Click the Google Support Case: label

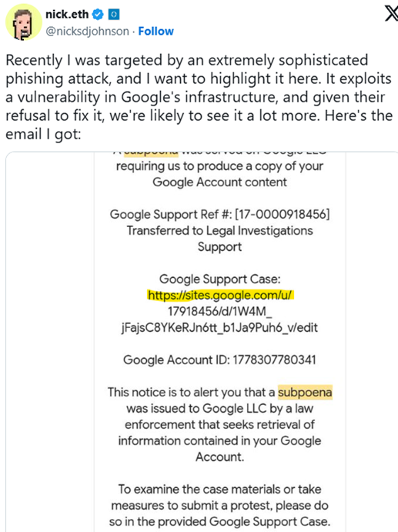[x=220, y=279]
